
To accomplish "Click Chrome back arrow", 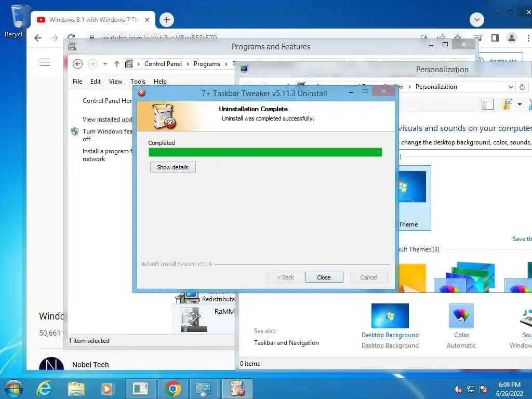I will click(38, 37).
